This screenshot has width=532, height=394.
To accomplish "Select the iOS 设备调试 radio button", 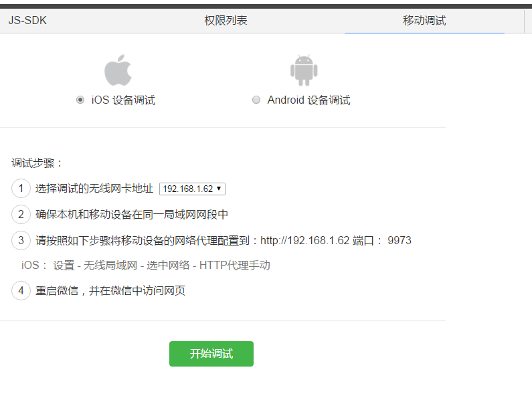I will (x=80, y=100).
